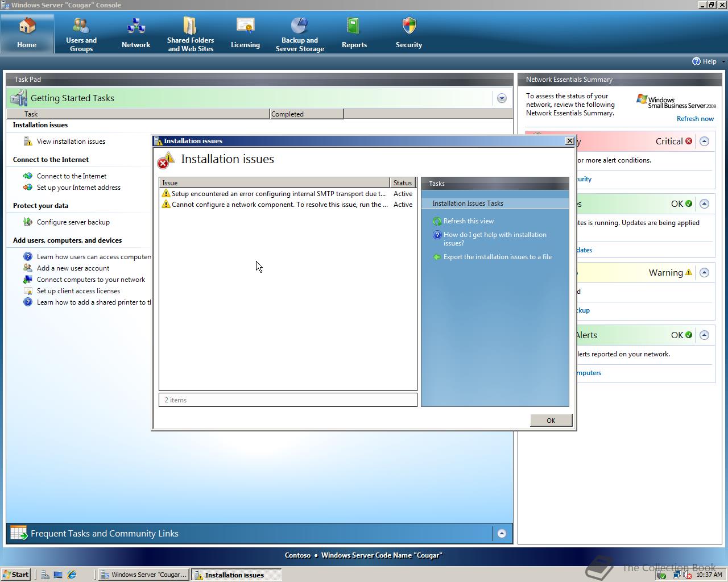
Task: Open Set up client access licenses
Action: coord(78,291)
